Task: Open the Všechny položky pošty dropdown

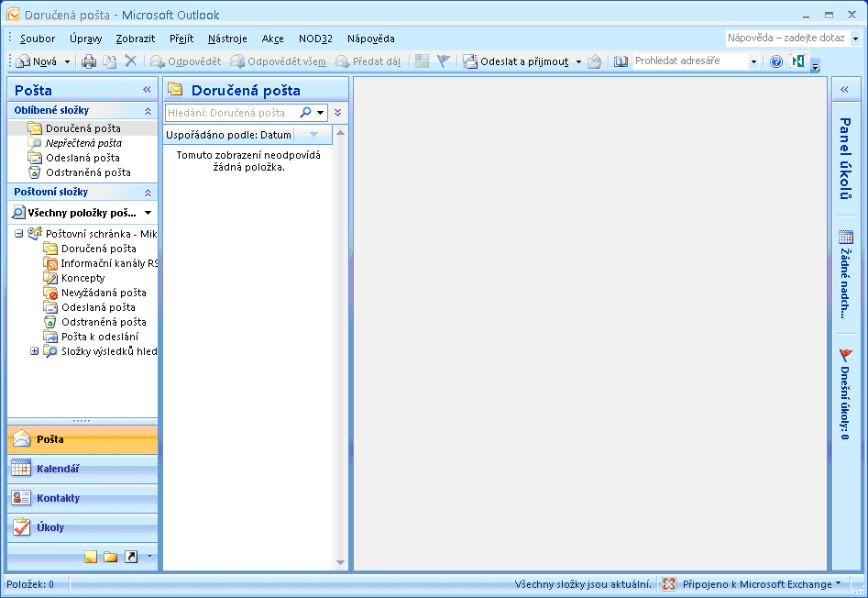Action: (x=148, y=213)
